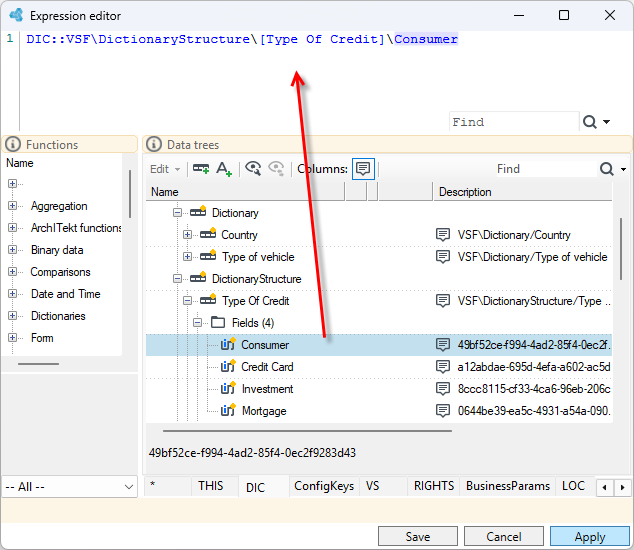Toggle the Columns description button

click(x=363, y=169)
